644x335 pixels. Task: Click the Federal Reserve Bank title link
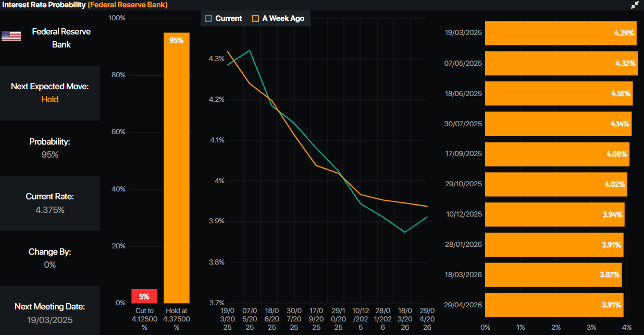pos(128,5)
